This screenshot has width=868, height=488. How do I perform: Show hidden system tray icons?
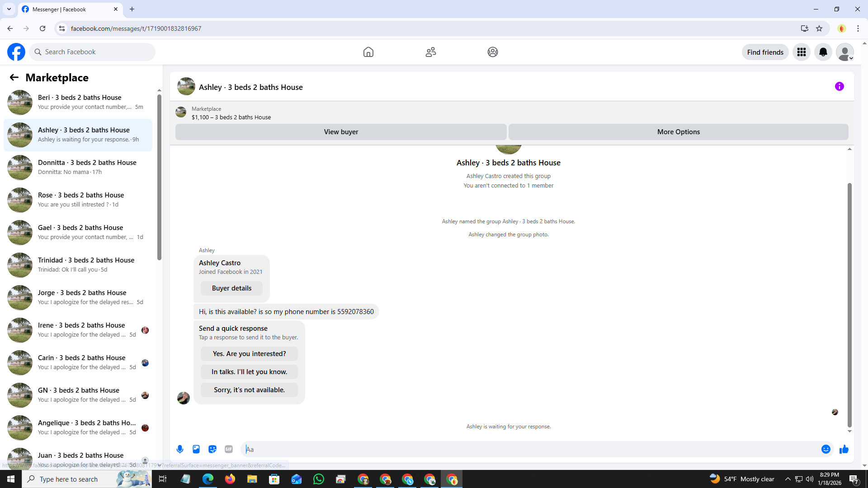coord(788,479)
